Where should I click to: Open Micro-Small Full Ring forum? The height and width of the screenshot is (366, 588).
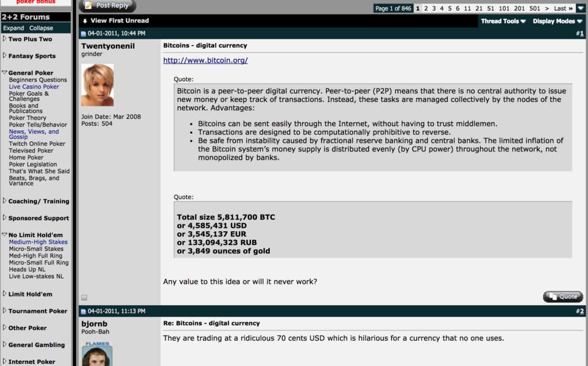[x=38, y=263]
